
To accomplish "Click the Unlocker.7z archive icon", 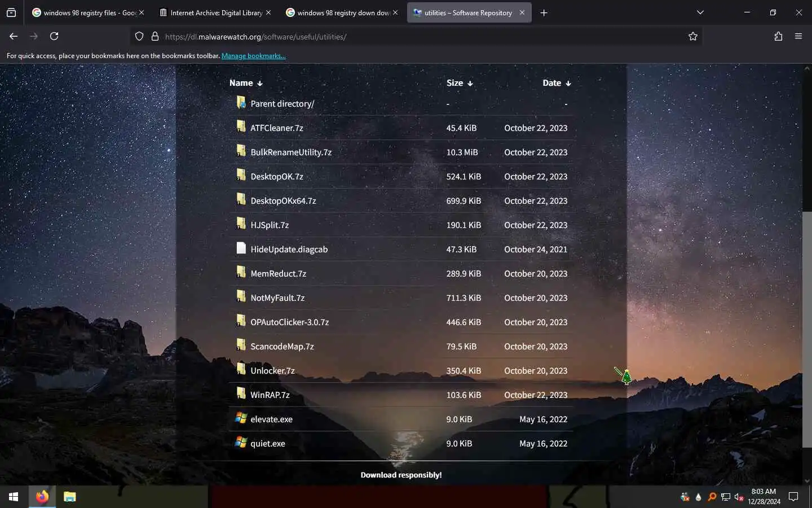I will pyautogui.click(x=241, y=369).
